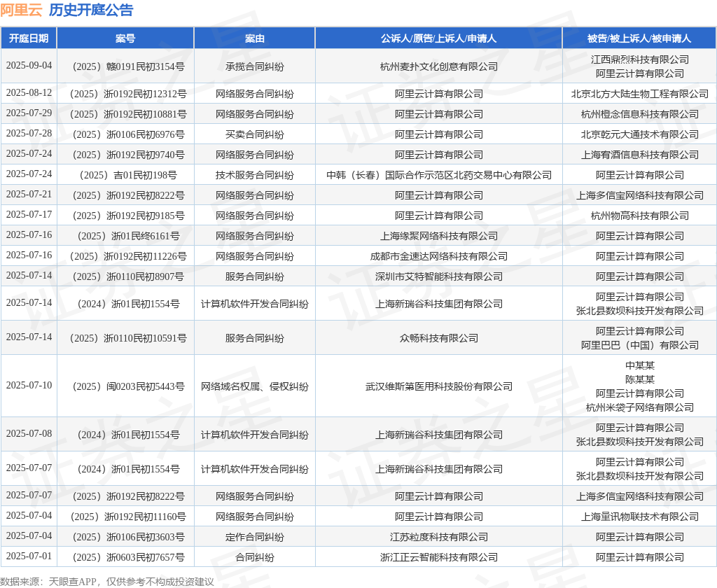Select case number "(2025)浙0110民初10591号"

coord(128,338)
